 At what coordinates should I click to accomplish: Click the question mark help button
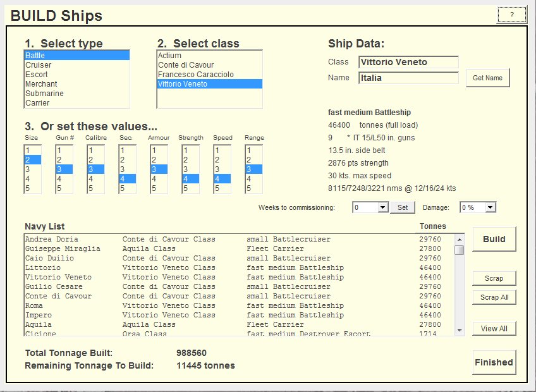512,15
